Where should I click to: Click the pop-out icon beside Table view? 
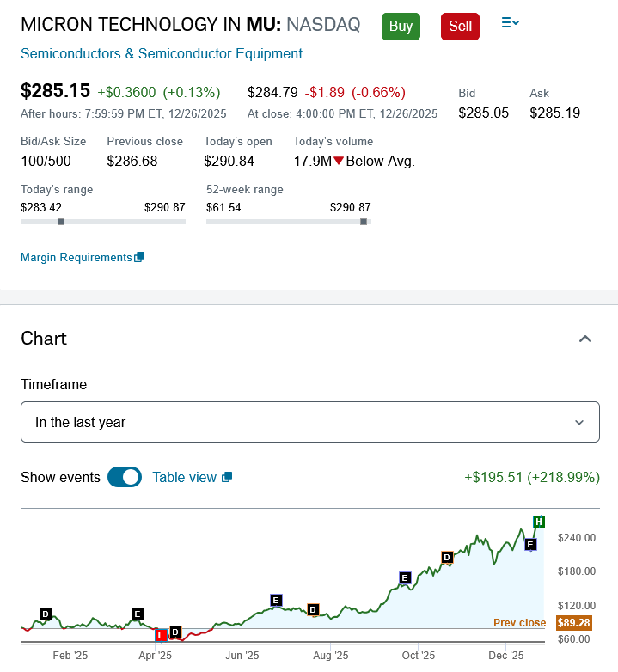point(227,477)
